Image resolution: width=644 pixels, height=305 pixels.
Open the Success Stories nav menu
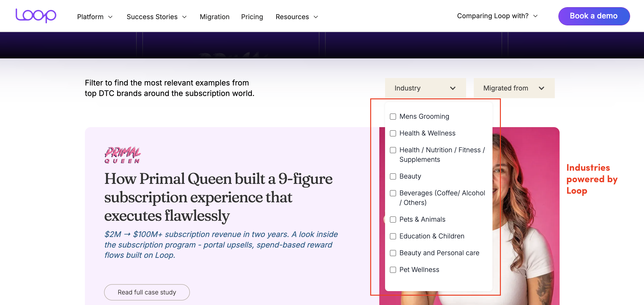pos(157,17)
